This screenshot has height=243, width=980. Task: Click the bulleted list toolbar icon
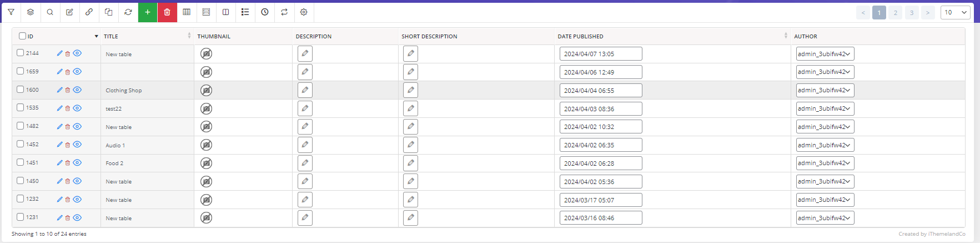coord(245,12)
